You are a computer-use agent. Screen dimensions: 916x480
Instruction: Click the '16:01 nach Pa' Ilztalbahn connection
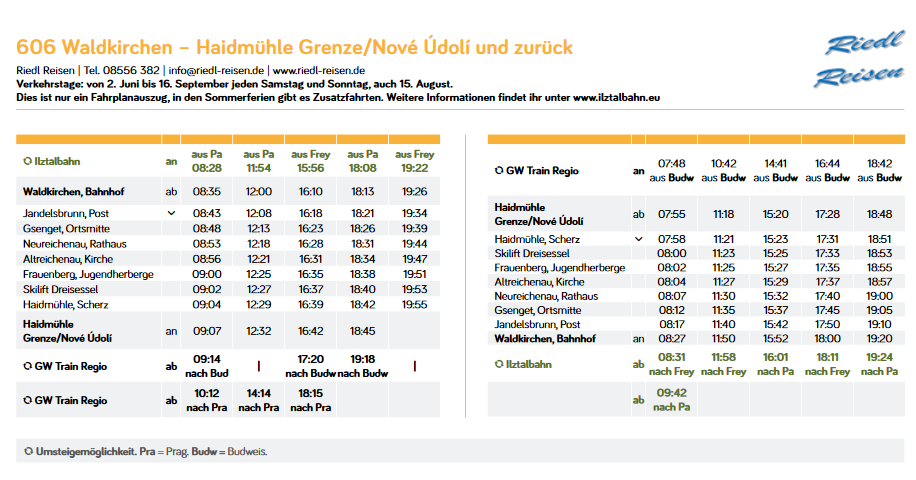click(775, 364)
